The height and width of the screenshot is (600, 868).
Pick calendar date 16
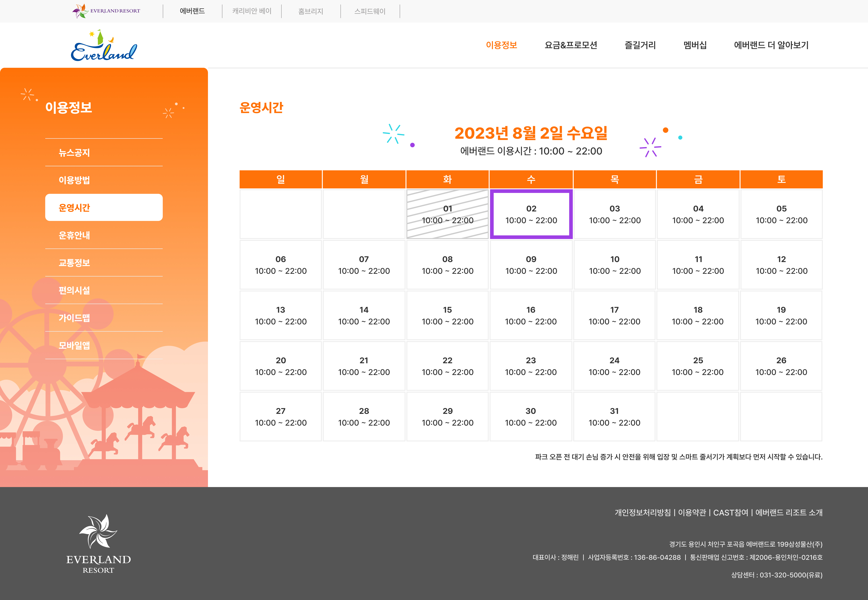click(x=531, y=315)
